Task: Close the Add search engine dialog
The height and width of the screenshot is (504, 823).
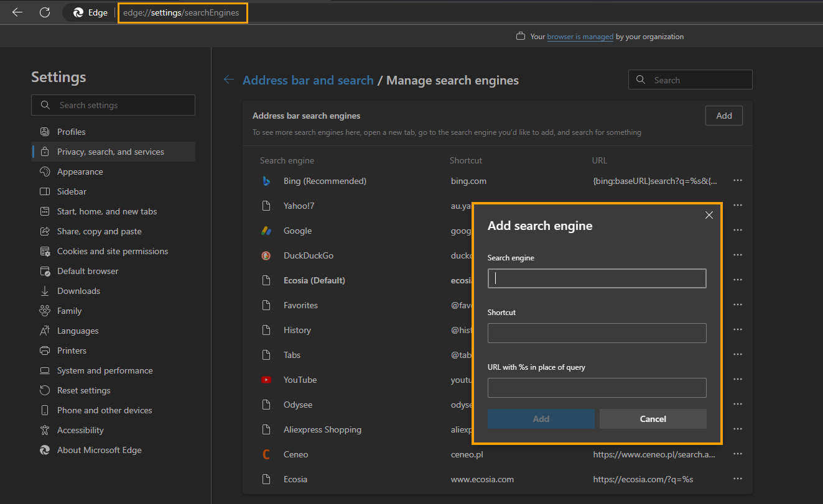Action: (709, 215)
